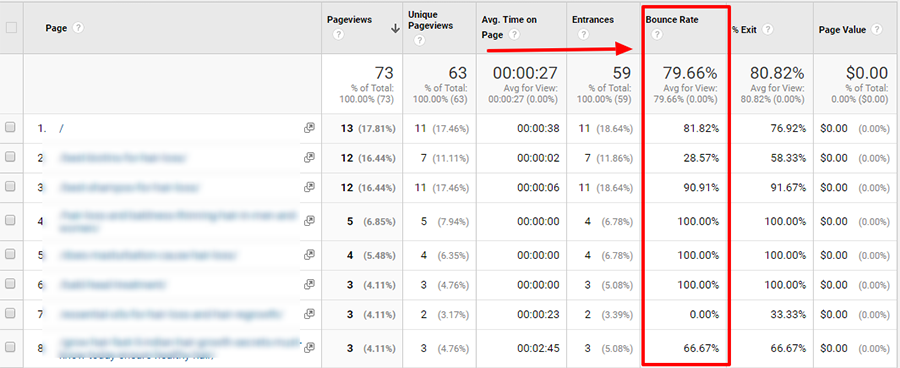Open row 6 page in new window icon
Viewport: 900px width, 368px height.
(309, 284)
